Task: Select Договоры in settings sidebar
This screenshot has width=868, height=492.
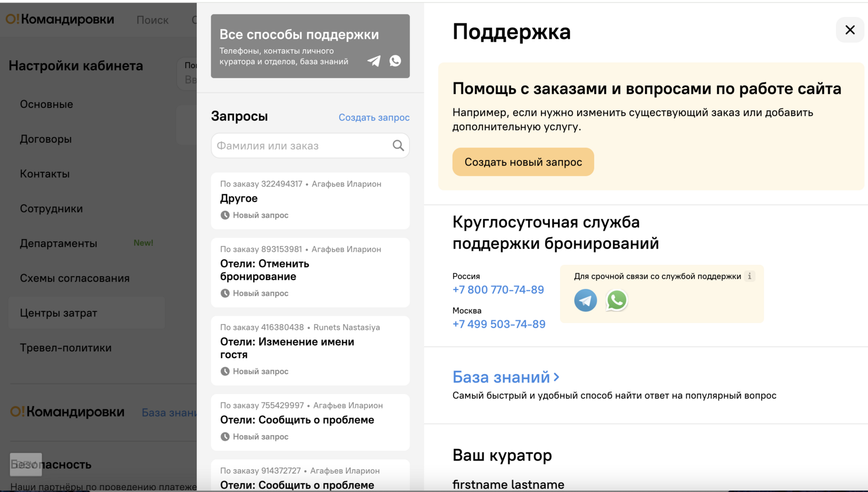Action: (x=45, y=139)
